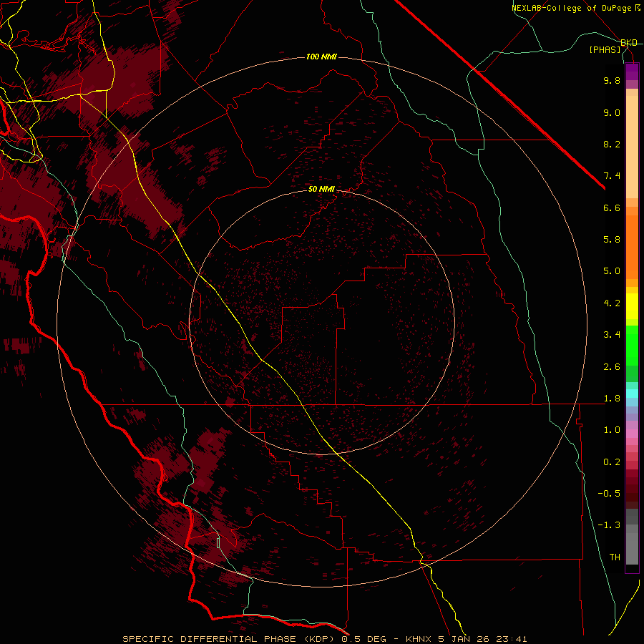
Task: Click the 1.8 scale value
Action: 612,399
